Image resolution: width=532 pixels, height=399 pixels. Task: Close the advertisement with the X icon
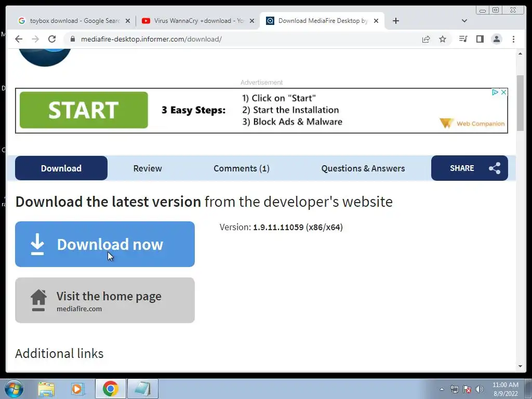pyautogui.click(x=504, y=92)
